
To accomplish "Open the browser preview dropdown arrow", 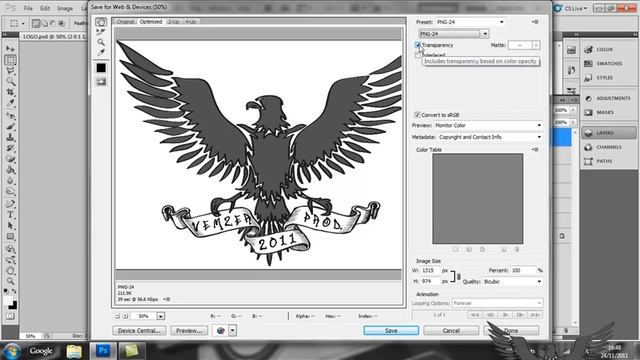I will pos(232,330).
